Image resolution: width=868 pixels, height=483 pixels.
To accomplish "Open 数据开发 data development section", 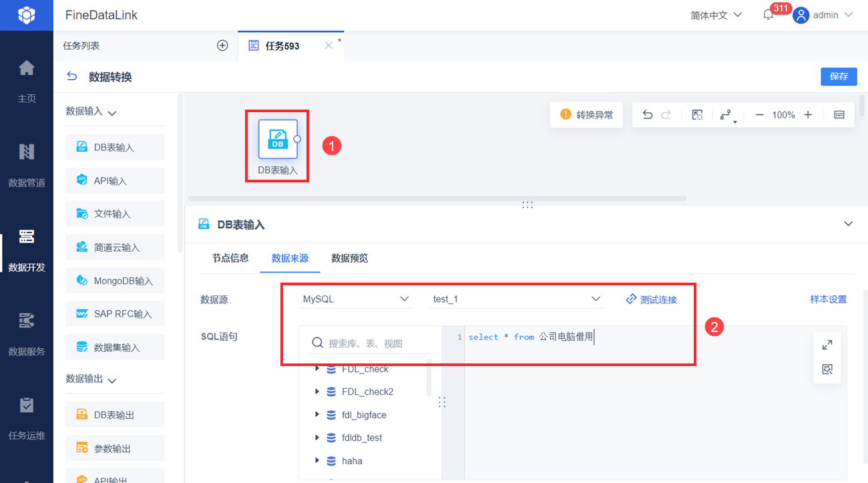I will point(27,250).
